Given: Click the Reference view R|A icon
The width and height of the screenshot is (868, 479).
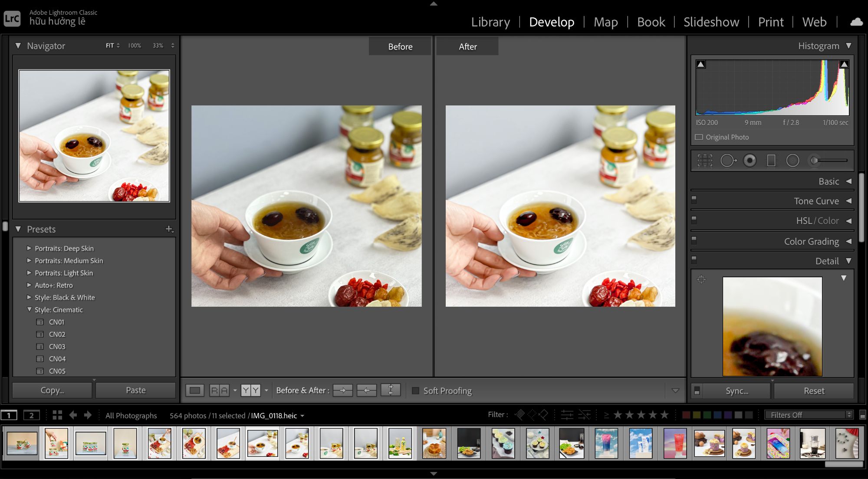Looking at the screenshot, I should click(x=219, y=390).
